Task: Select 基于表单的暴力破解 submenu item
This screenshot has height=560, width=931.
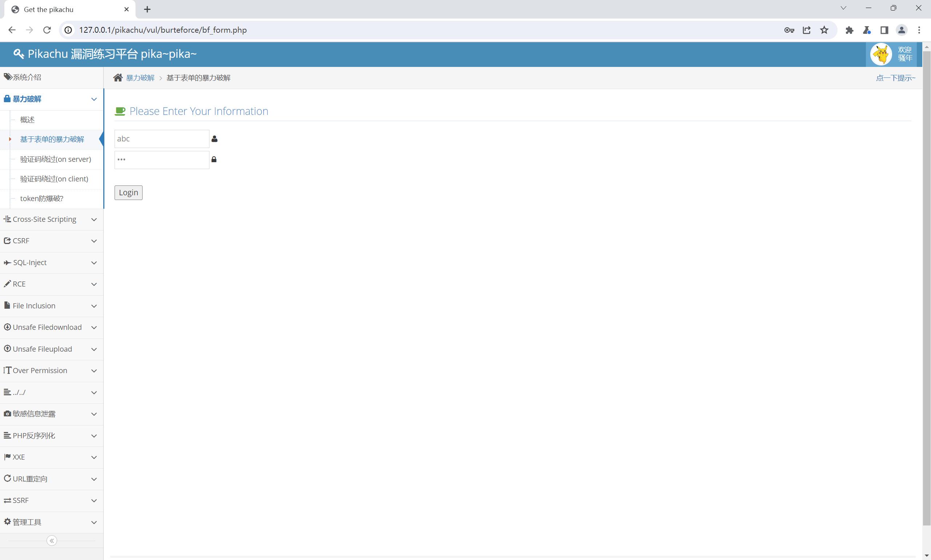Action: click(52, 140)
